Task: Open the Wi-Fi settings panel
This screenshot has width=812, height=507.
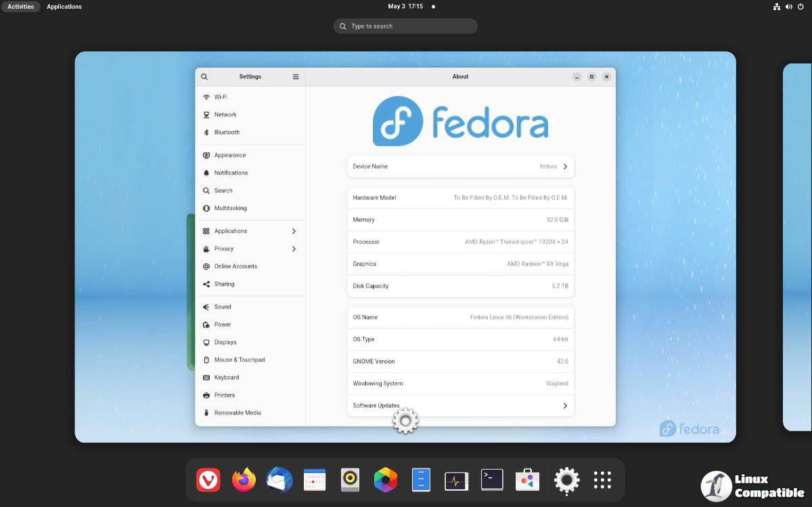Action: [x=221, y=97]
